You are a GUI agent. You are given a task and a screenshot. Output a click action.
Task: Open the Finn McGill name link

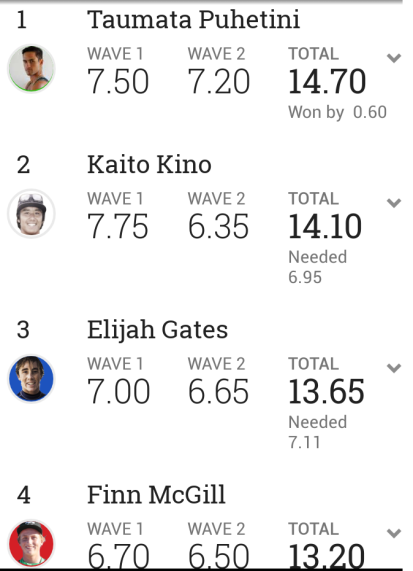coord(156,495)
